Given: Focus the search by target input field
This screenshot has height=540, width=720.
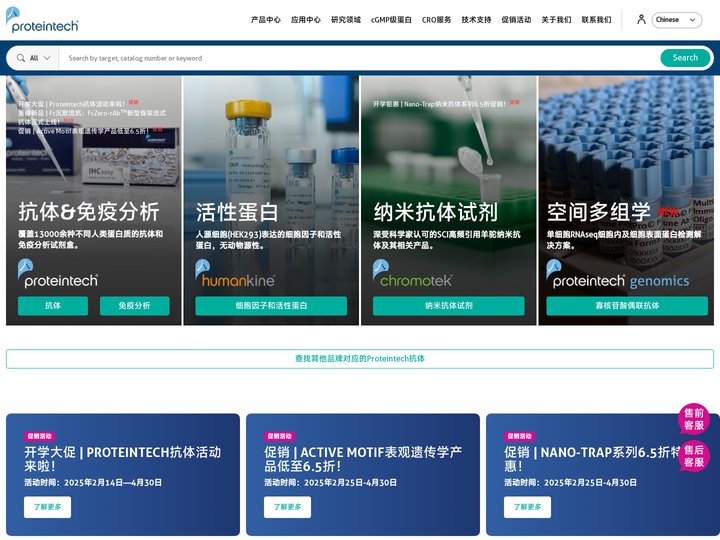Looking at the screenshot, I should click(358, 58).
